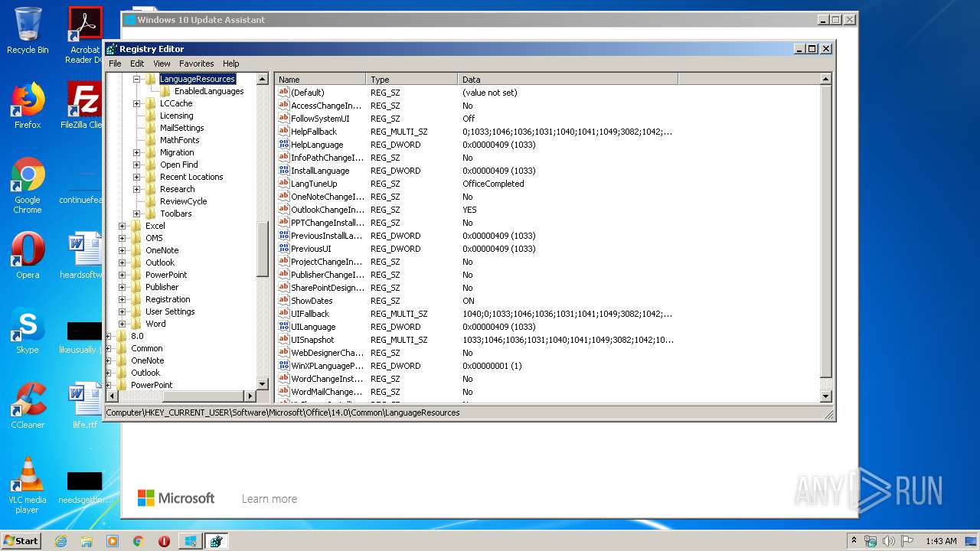980x551 pixels.
Task: Select the FollowSystemUI value
Action: [x=320, y=119]
